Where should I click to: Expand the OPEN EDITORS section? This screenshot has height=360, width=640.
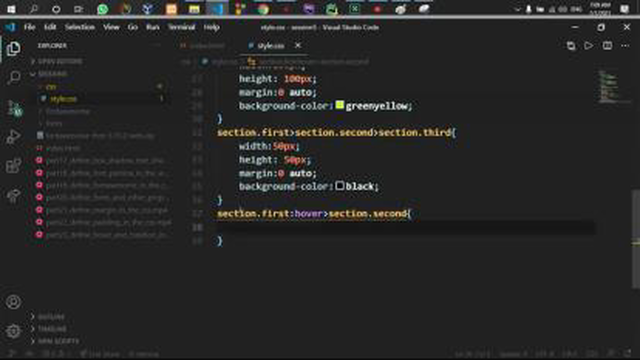coord(60,61)
